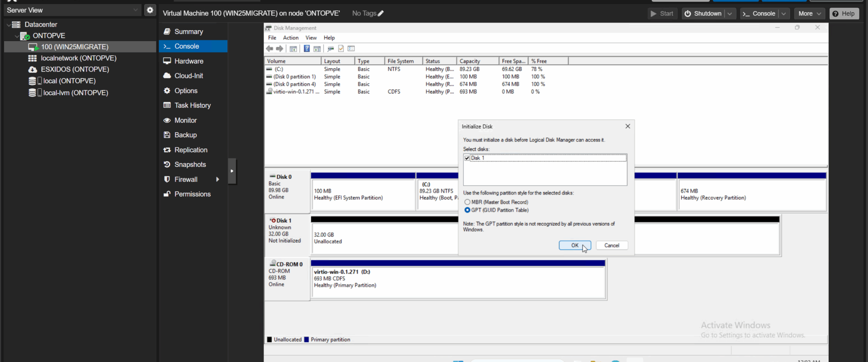Select MBR (Master Boot Record) radio option
Viewport: 868px width, 362px height.
467,202
